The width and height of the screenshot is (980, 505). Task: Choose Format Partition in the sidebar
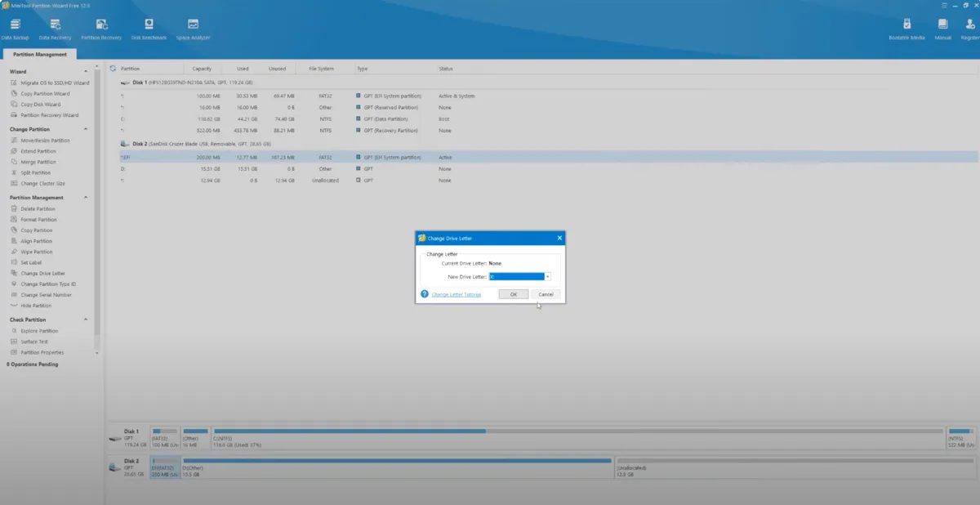click(38, 220)
